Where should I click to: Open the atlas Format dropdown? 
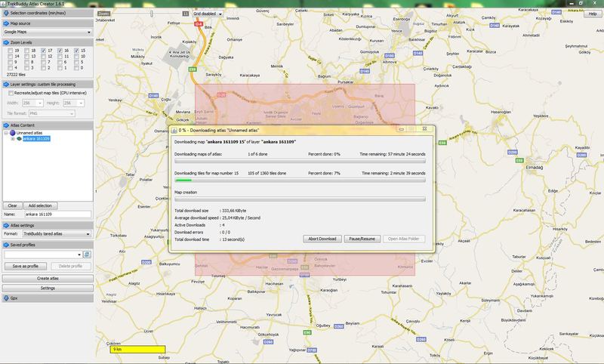pyautogui.click(x=88, y=234)
